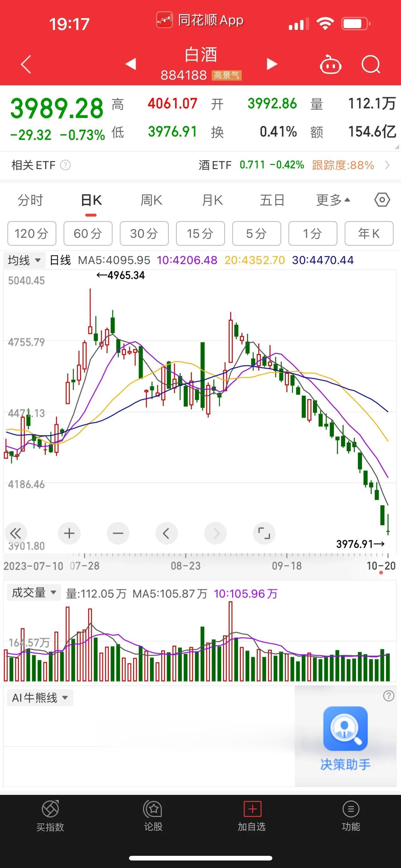Shift chart right with forward arrow
The image size is (401, 868).
[x=216, y=533]
